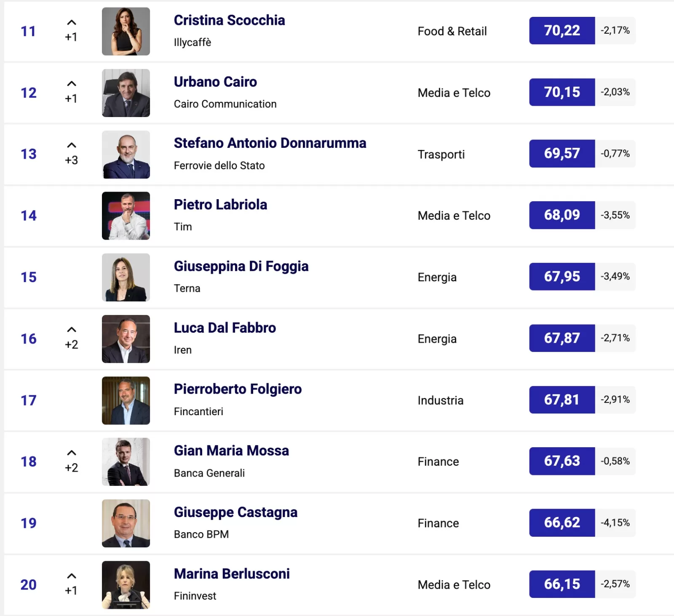Click the photo in the Tim row
This screenshot has width=674, height=616.
click(x=126, y=216)
